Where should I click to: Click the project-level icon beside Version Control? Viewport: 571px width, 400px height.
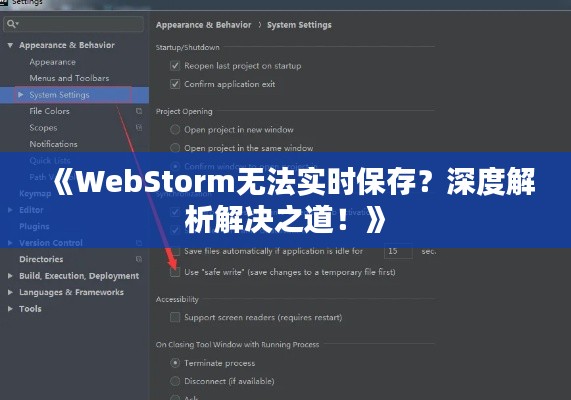tap(139, 243)
